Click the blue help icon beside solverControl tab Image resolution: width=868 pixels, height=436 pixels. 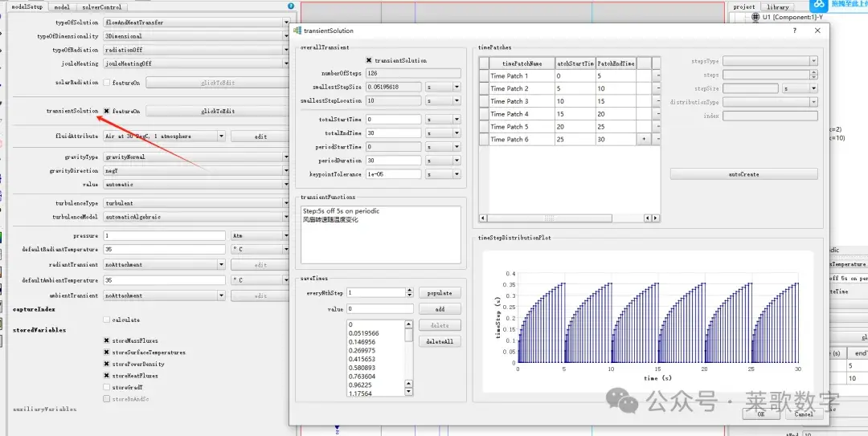click(291, 6)
